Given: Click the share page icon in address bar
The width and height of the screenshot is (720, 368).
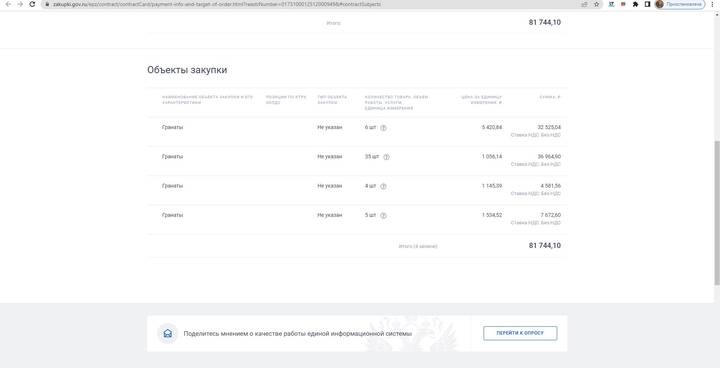Looking at the screenshot, I should [x=585, y=4].
